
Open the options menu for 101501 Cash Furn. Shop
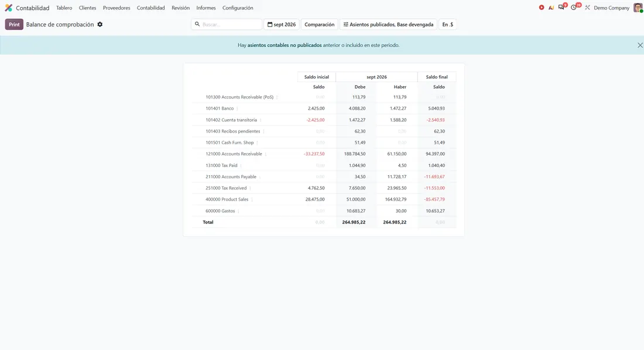coord(257,142)
